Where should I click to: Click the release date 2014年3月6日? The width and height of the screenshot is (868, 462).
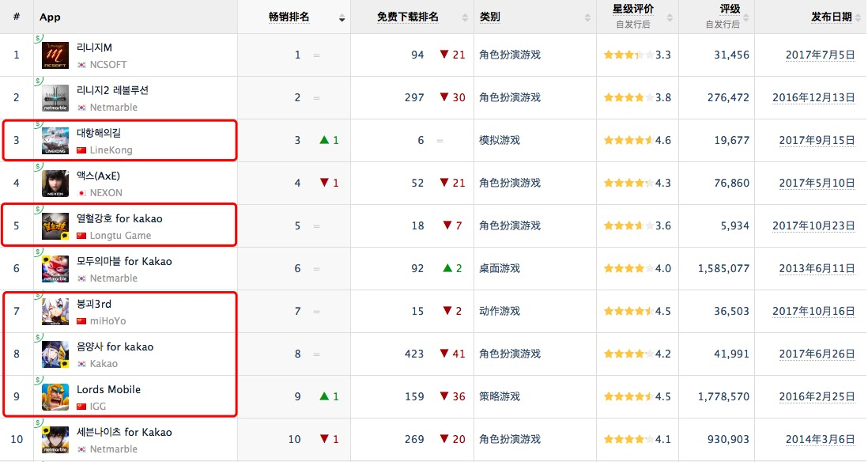coord(821,439)
